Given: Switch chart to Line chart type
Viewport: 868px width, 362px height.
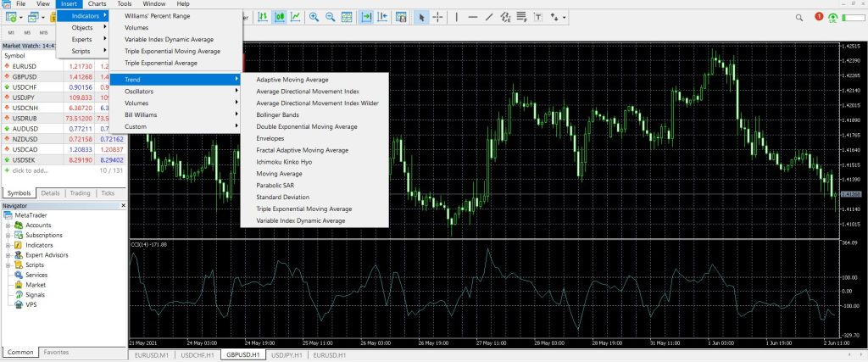Looking at the screenshot, I should click(x=294, y=17).
